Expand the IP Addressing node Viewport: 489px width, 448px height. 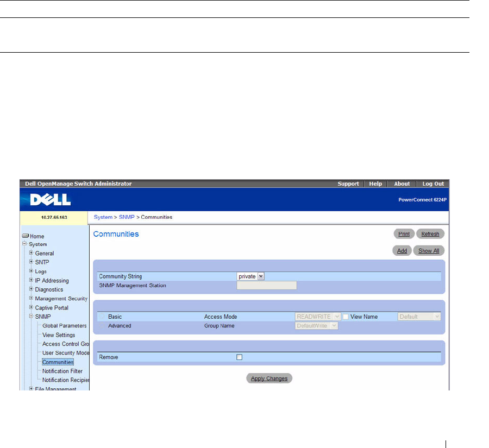point(31,280)
